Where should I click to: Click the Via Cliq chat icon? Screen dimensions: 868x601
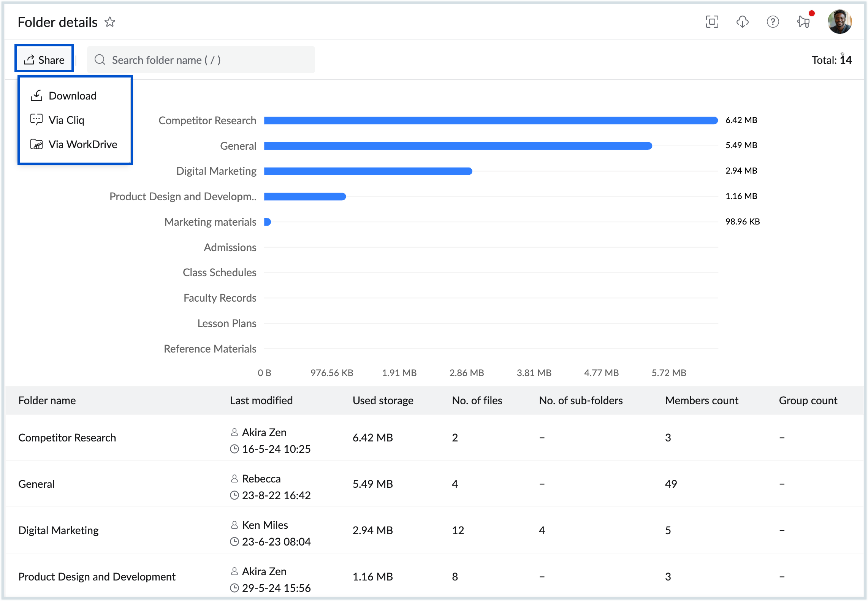click(36, 120)
